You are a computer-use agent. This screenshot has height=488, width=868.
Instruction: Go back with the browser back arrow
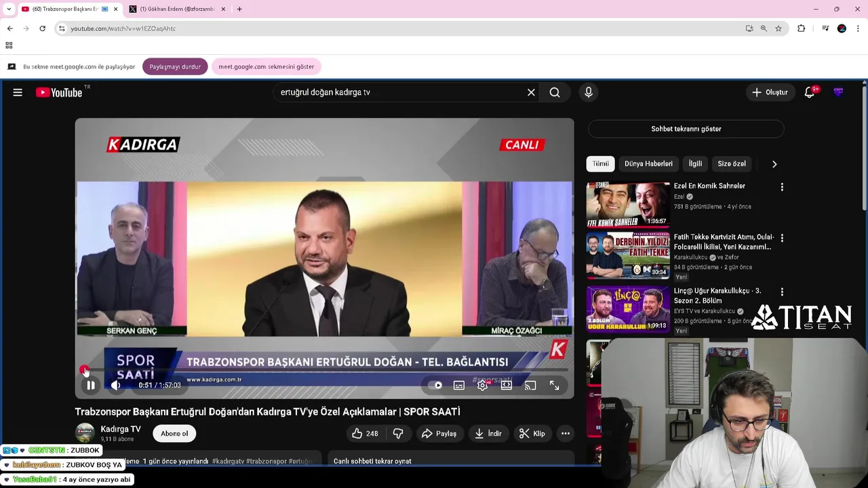9,28
